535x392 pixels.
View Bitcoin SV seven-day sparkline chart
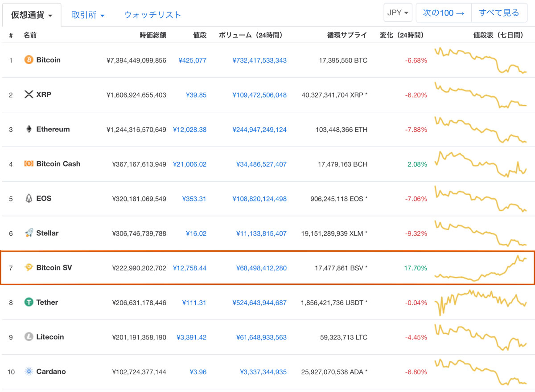click(x=481, y=268)
